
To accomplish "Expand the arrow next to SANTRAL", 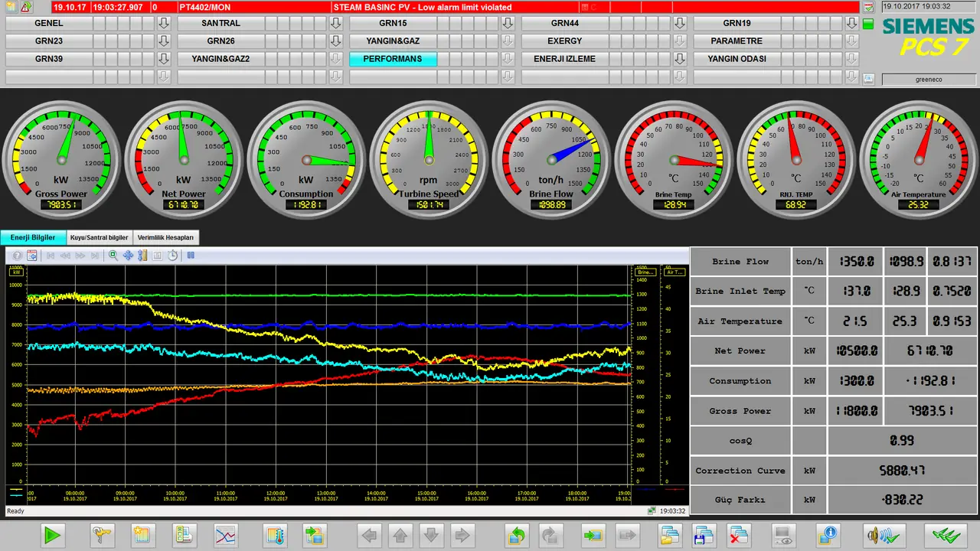I will tap(335, 23).
